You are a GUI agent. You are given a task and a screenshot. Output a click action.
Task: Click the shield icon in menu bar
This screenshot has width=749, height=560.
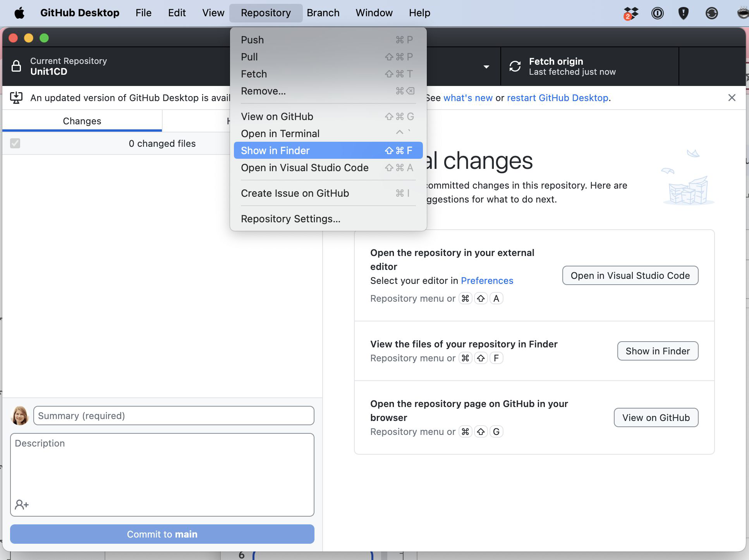[684, 13]
